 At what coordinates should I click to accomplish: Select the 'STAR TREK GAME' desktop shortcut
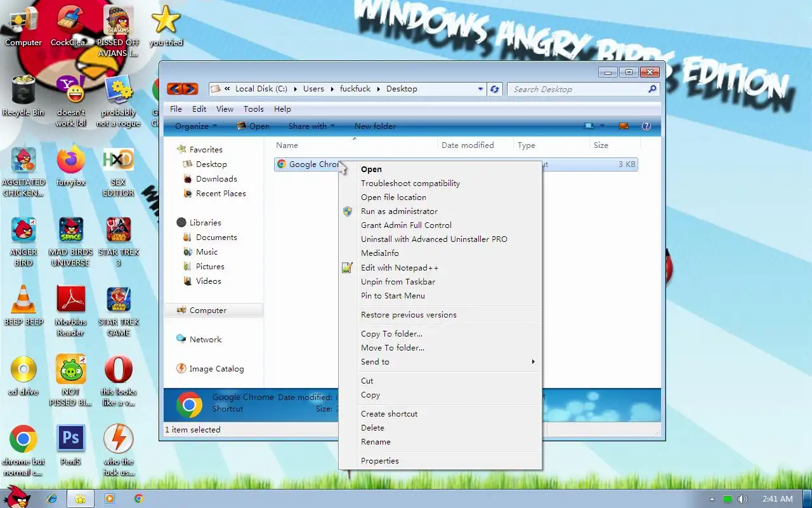(x=118, y=310)
